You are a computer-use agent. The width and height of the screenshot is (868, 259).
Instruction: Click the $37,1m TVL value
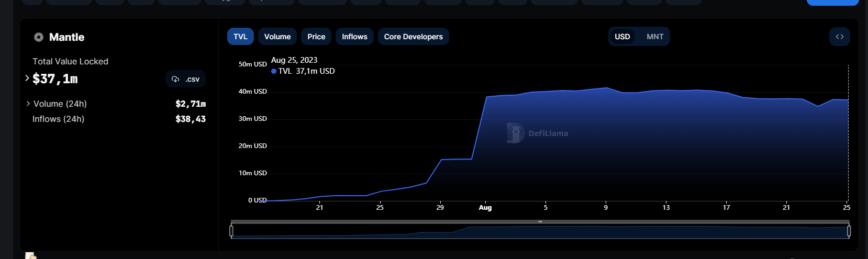click(x=55, y=79)
